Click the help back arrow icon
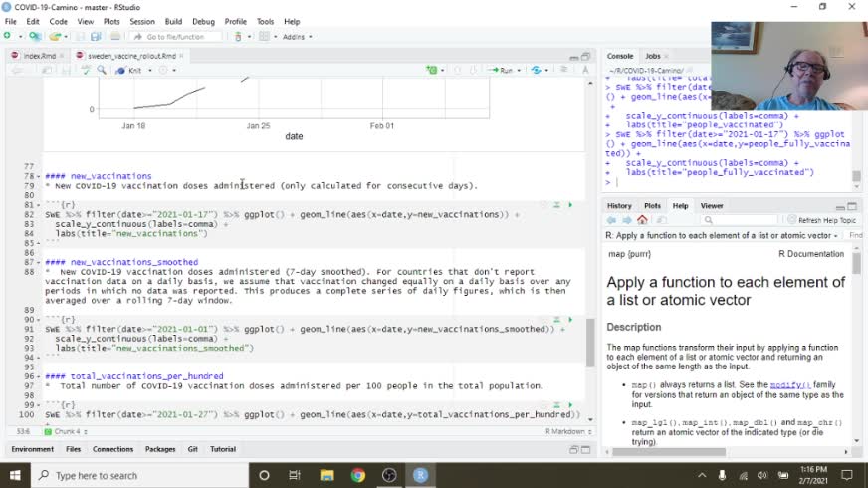This screenshot has height=488, width=868. 612,220
